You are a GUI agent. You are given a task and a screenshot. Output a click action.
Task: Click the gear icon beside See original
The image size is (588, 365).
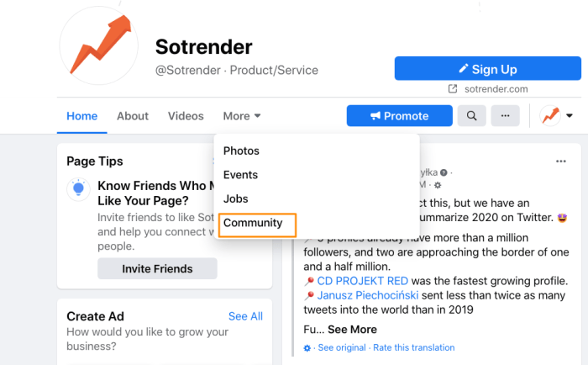click(307, 348)
